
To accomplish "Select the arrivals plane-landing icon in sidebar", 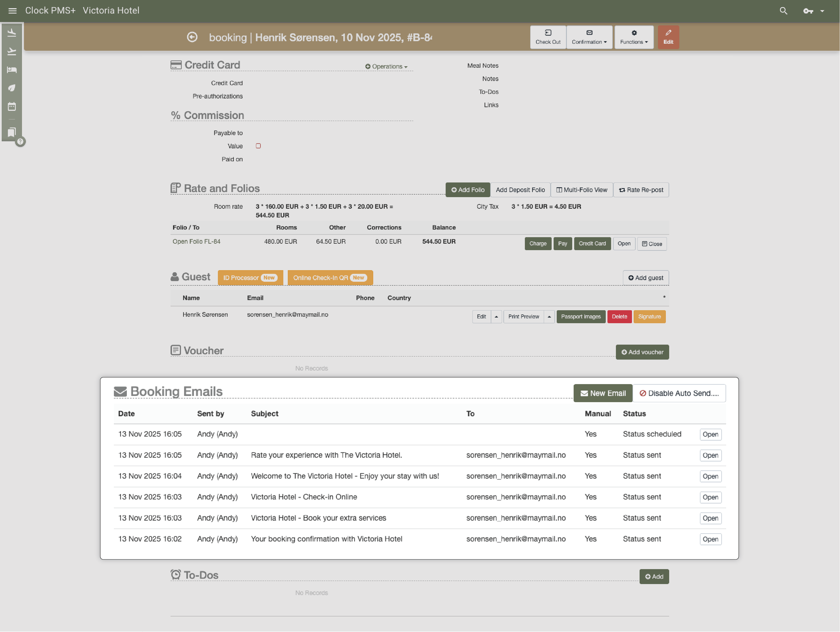I will point(12,32).
